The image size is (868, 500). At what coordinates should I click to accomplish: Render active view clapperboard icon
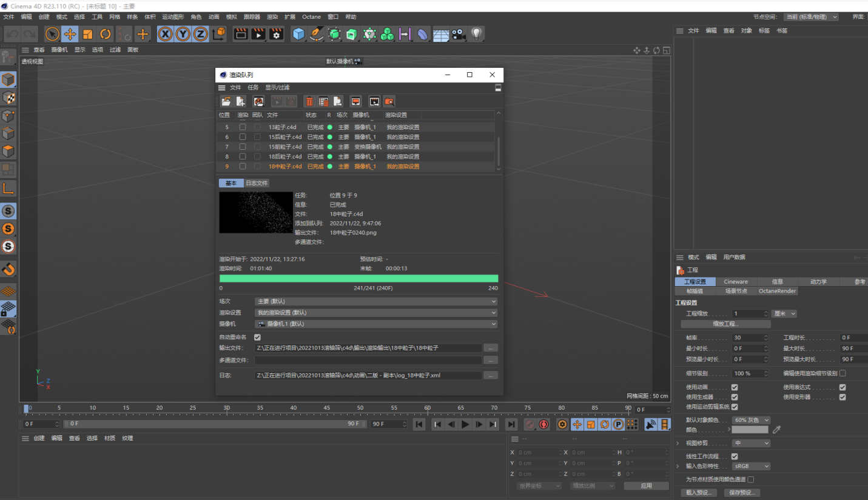tap(241, 35)
